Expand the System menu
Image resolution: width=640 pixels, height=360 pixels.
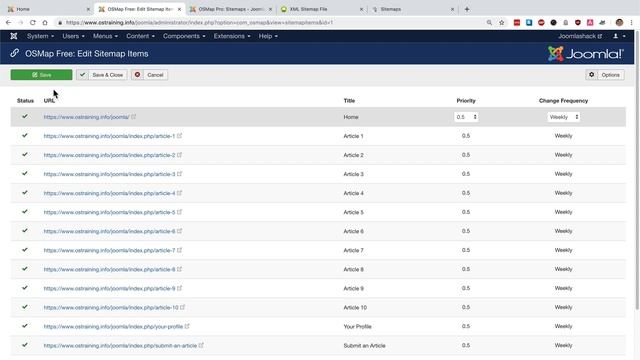tap(40, 36)
